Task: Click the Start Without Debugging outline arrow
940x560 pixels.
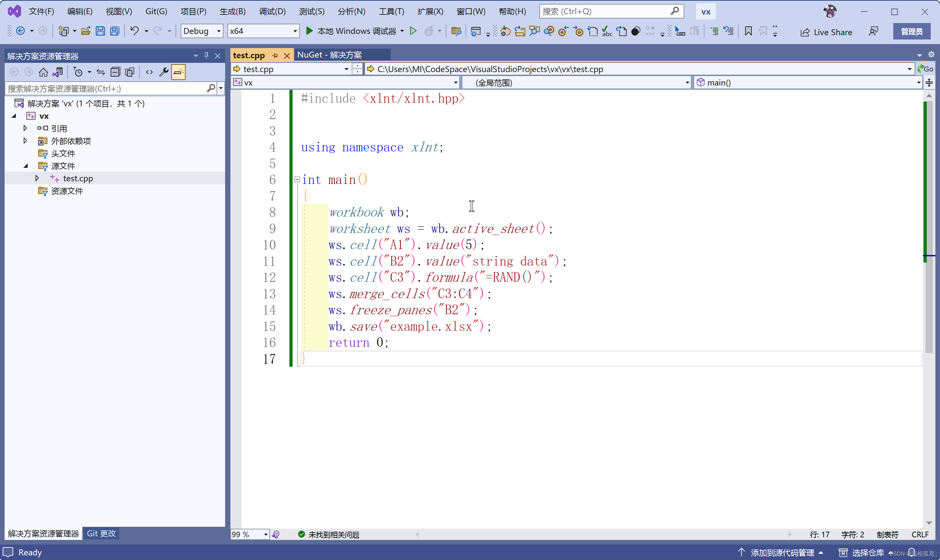Action: [x=413, y=31]
